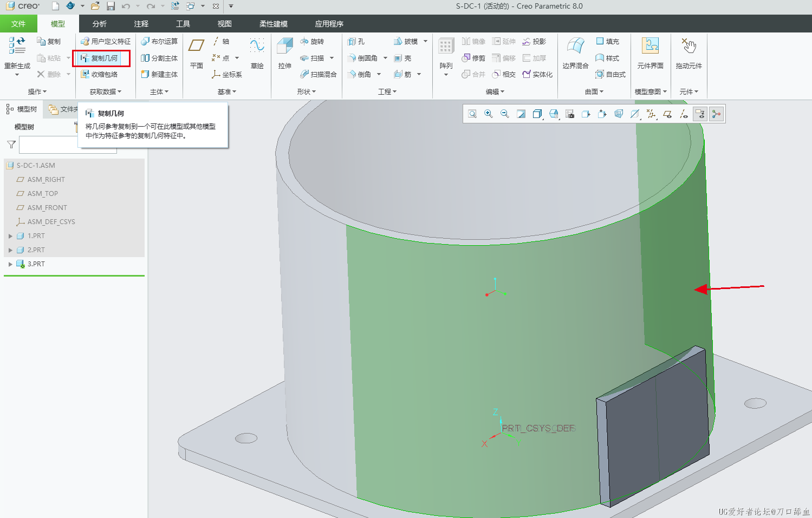Click the Repaint icon in graphics toolbar
This screenshot has height=518, width=812.
point(521,114)
